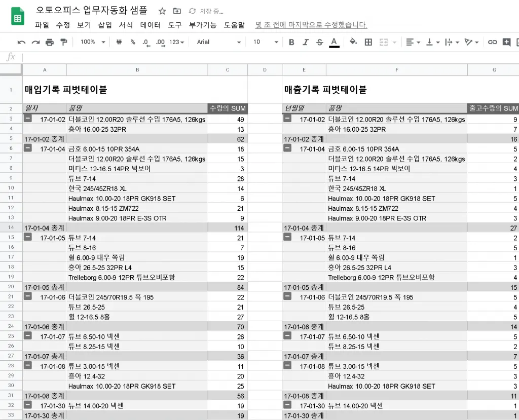The width and height of the screenshot is (519, 420).
Task: Click the last edited history link
Action: [x=311, y=25]
